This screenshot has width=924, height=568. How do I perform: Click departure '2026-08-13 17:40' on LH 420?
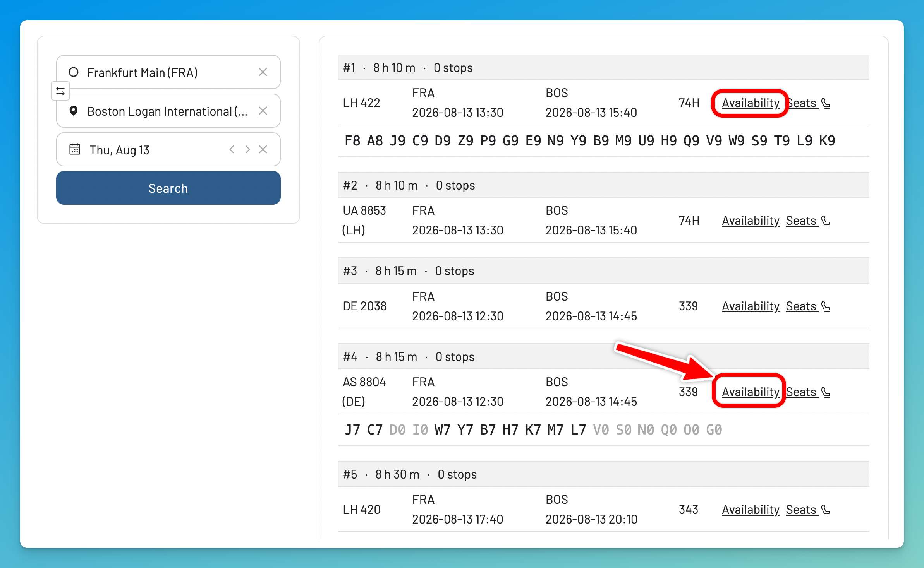pos(458,519)
